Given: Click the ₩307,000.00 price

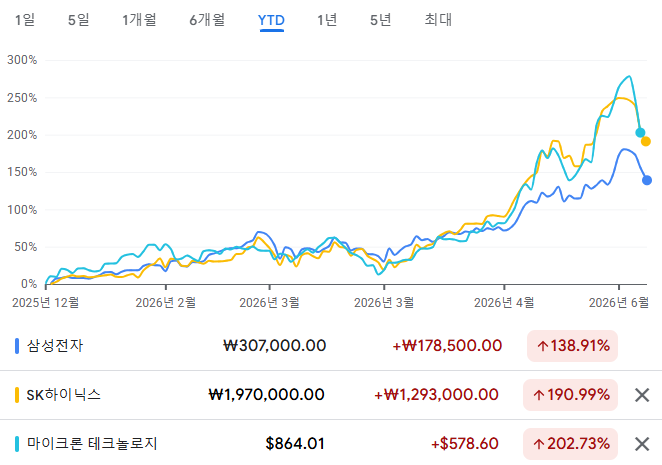Looking at the screenshot, I should click(274, 346).
